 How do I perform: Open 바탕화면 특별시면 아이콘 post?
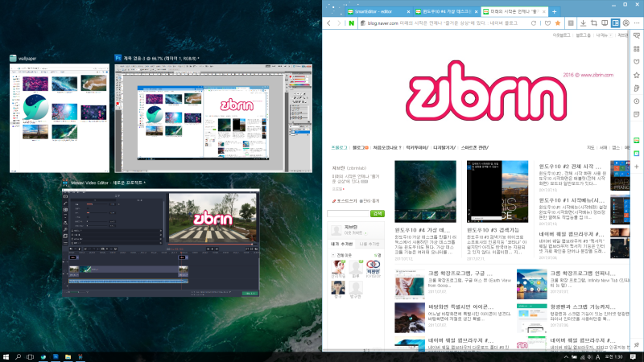[460, 307]
